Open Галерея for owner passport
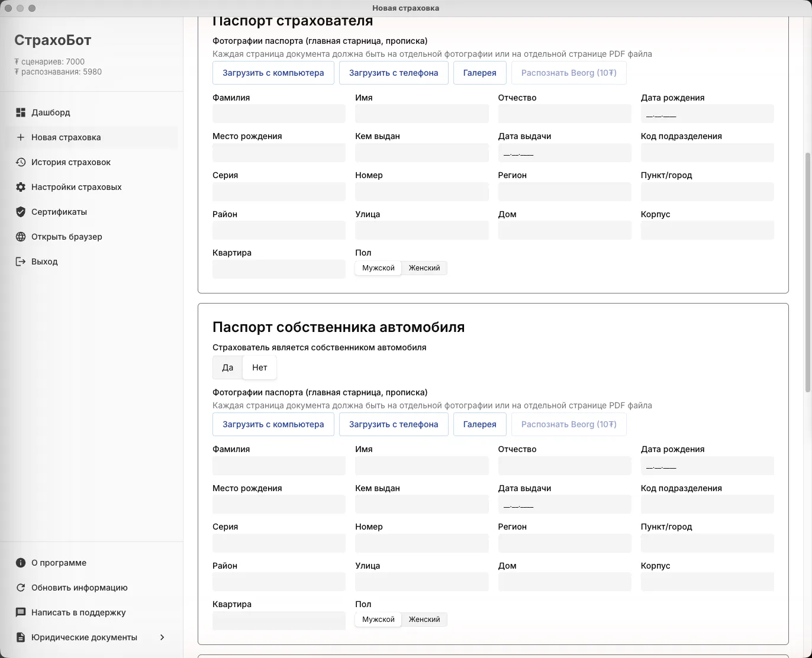Image resolution: width=812 pixels, height=658 pixels. (479, 424)
